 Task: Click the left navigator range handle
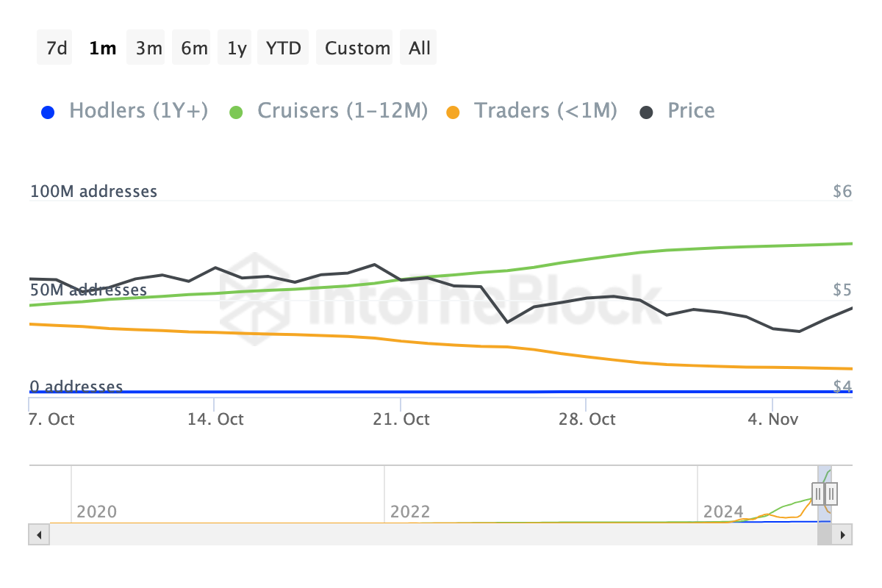point(817,493)
